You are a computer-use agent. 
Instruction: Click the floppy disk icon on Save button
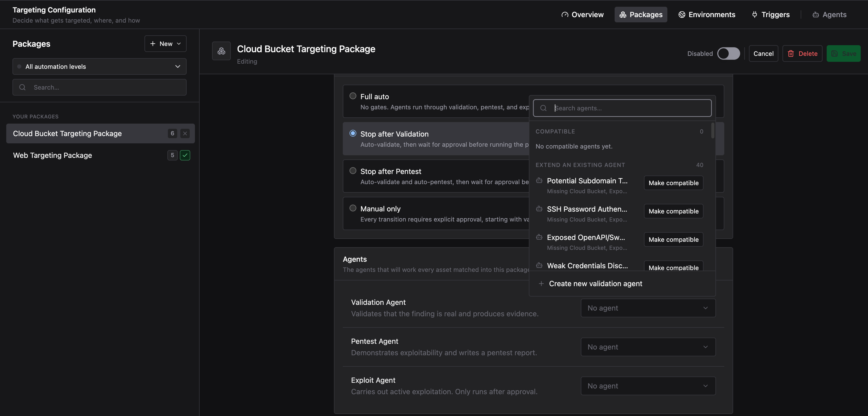834,53
